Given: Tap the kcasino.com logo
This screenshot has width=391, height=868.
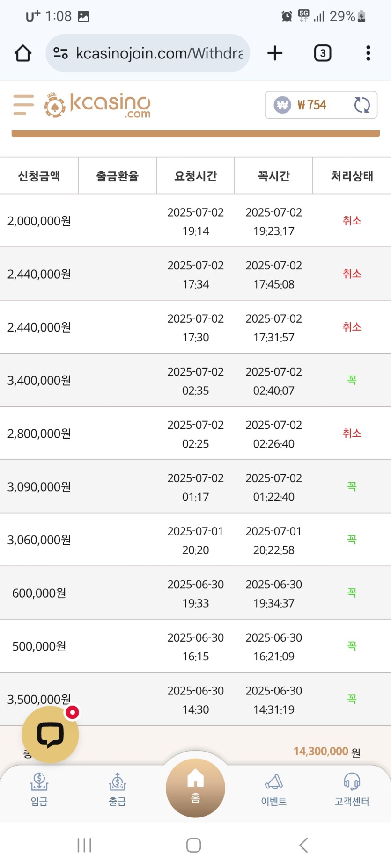Looking at the screenshot, I should [x=97, y=105].
